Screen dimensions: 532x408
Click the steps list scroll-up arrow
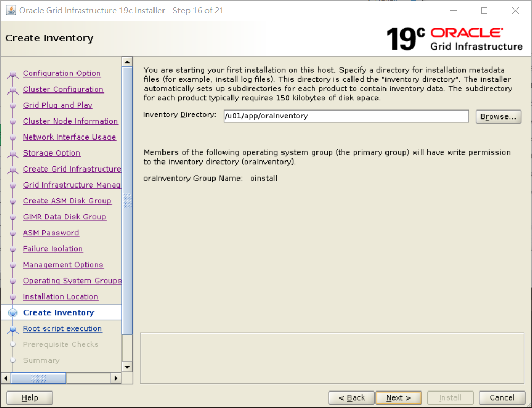coord(127,62)
